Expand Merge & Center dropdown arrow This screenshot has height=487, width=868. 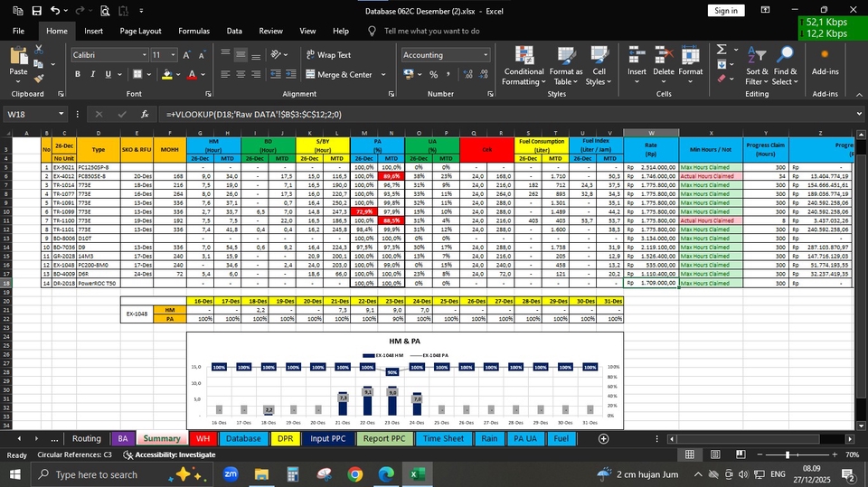[x=383, y=74]
